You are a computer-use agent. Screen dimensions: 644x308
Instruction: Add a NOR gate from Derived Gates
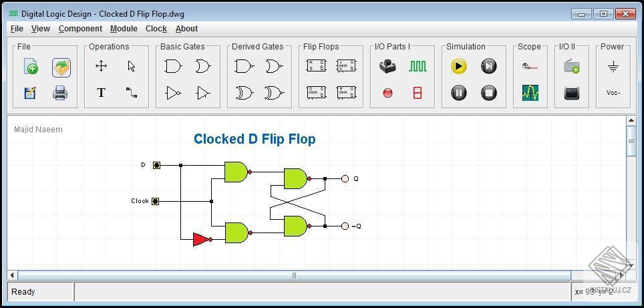[x=273, y=66]
